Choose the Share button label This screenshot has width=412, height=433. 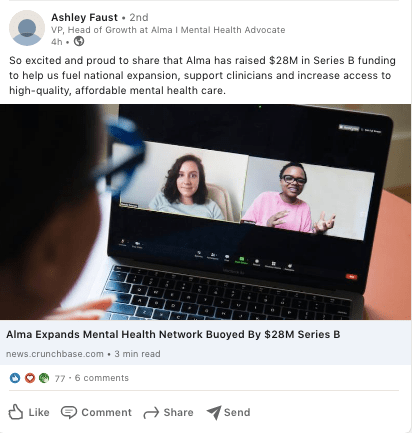coord(178,412)
